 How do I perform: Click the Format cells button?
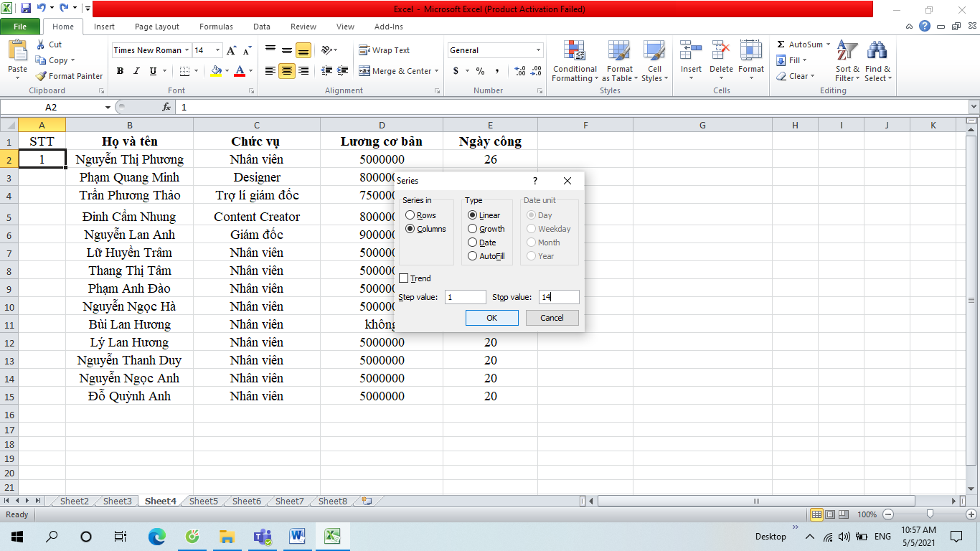(x=751, y=61)
